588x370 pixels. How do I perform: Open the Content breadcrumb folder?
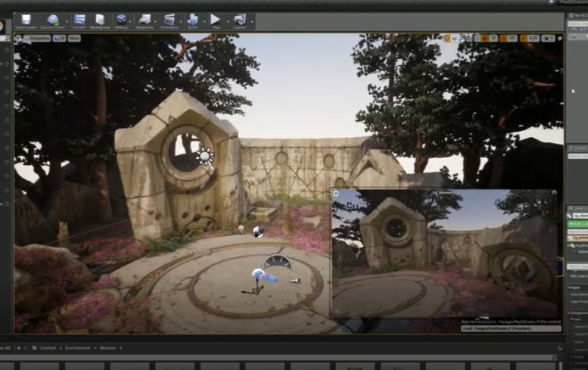coord(48,348)
